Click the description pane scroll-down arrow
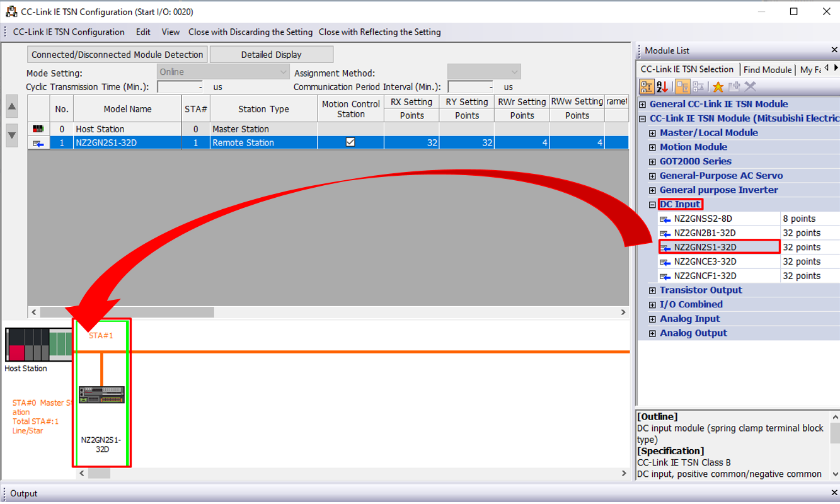The width and height of the screenshot is (840, 504). tap(835, 474)
